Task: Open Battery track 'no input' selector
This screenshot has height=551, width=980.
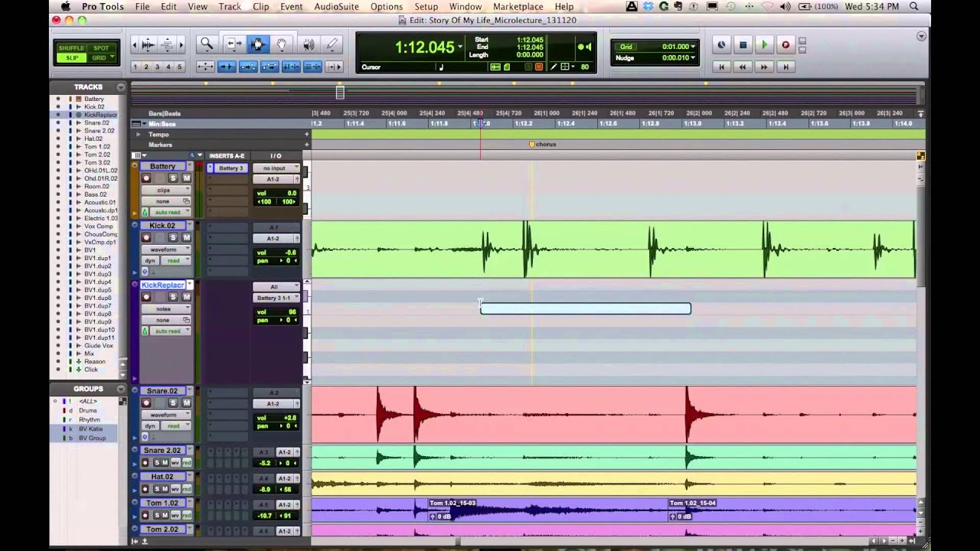Action: [x=276, y=168]
